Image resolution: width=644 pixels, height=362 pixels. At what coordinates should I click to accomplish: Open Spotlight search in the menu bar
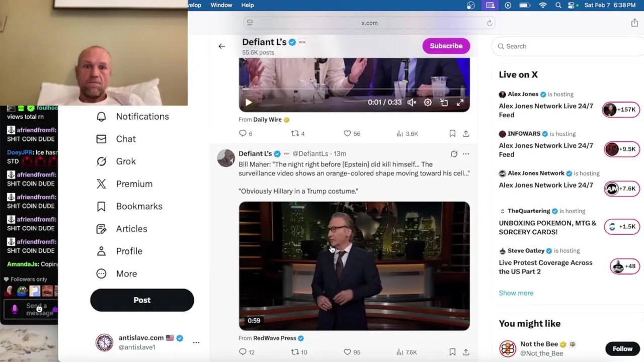tap(558, 5)
